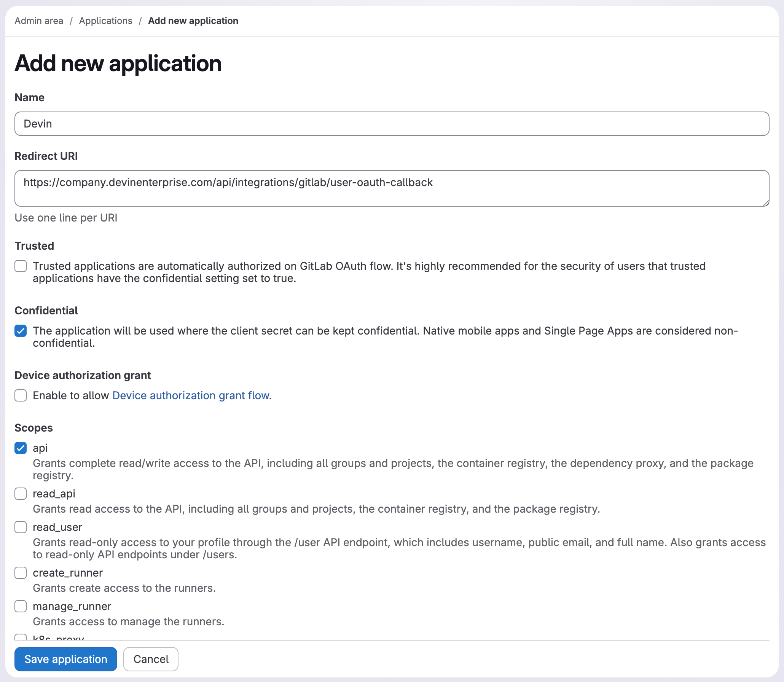Viewport: 784px width, 682px height.
Task: Click the Cancel button
Action: (151, 659)
